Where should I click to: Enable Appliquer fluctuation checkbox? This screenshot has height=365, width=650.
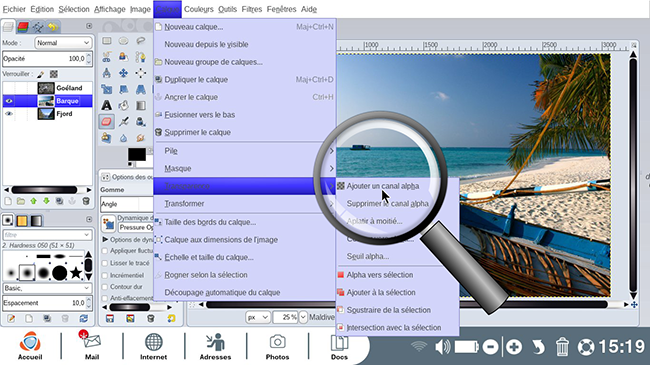[x=105, y=251]
